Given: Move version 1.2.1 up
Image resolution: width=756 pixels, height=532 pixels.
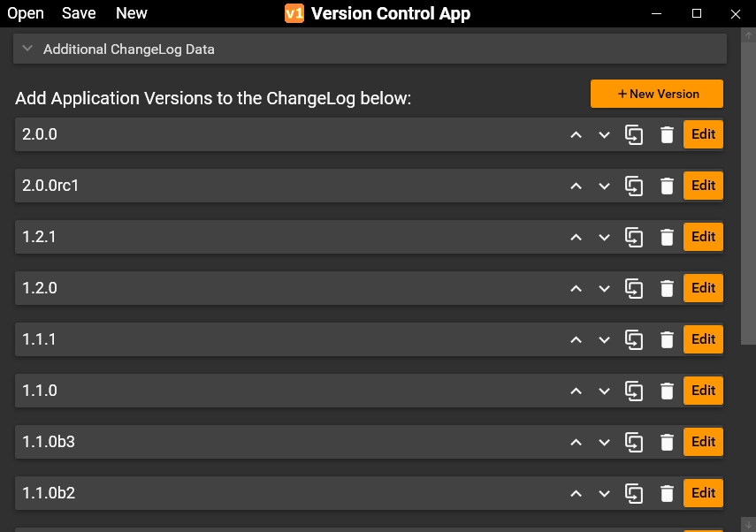Looking at the screenshot, I should (x=576, y=238).
